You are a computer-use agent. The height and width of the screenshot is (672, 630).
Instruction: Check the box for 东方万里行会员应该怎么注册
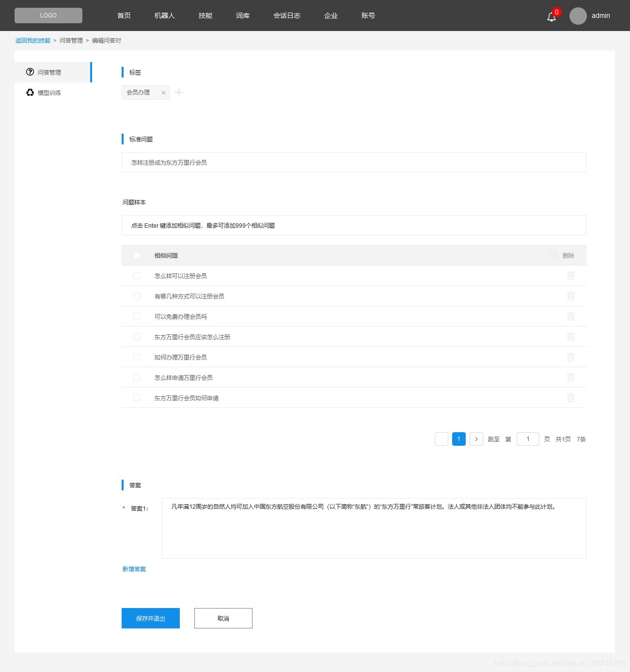click(137, 337)
